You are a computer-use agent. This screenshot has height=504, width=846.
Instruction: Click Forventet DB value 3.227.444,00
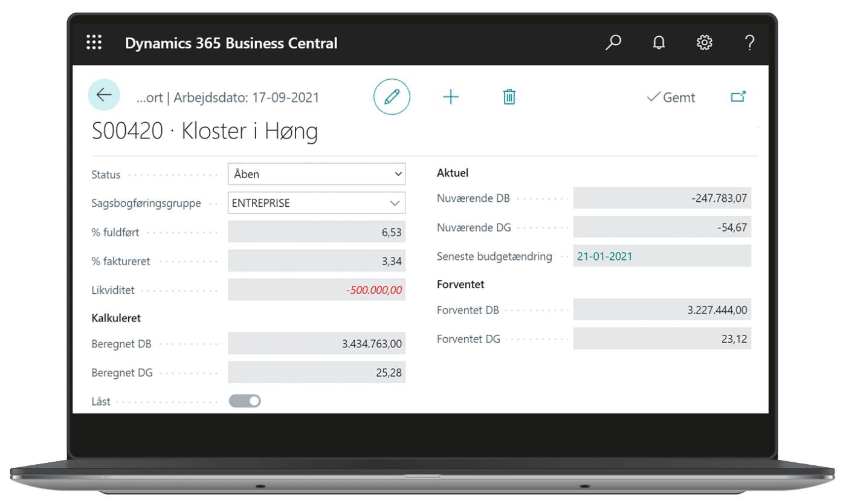[x=662, y=309]
